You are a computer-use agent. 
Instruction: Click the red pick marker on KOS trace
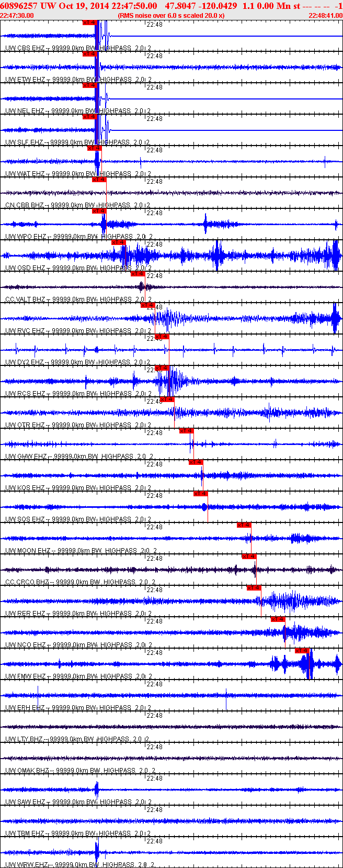(x=196, y=462)
